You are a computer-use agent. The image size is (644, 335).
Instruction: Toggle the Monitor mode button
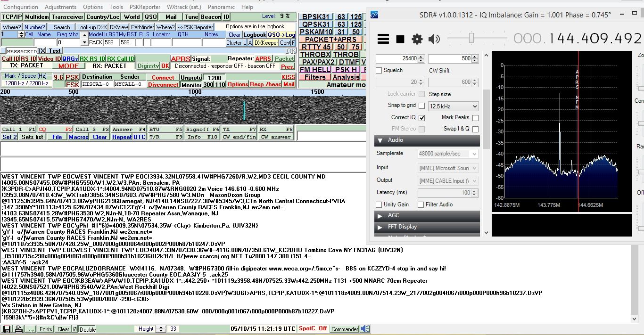191,85
